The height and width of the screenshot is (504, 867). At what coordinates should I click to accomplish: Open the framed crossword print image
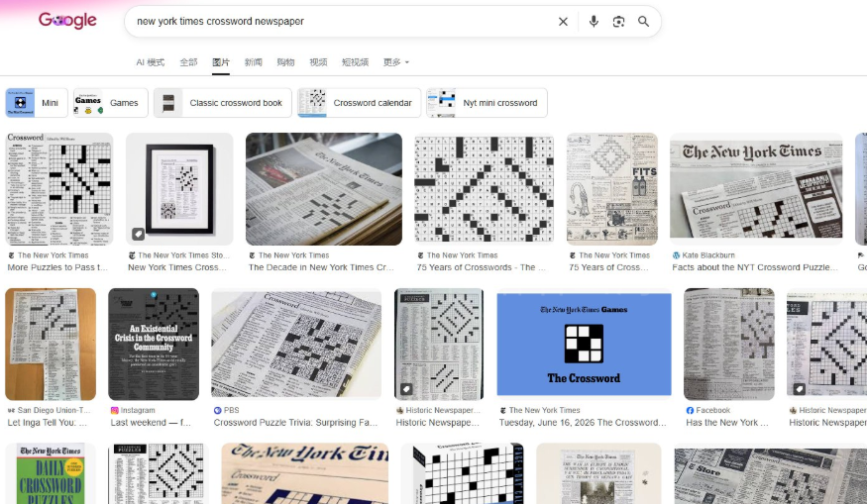179,189
